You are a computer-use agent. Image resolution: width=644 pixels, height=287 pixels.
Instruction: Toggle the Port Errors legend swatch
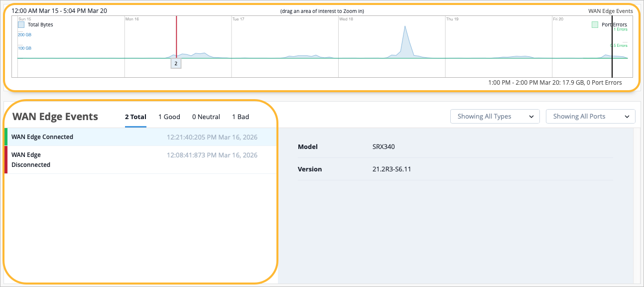point(595,24)
